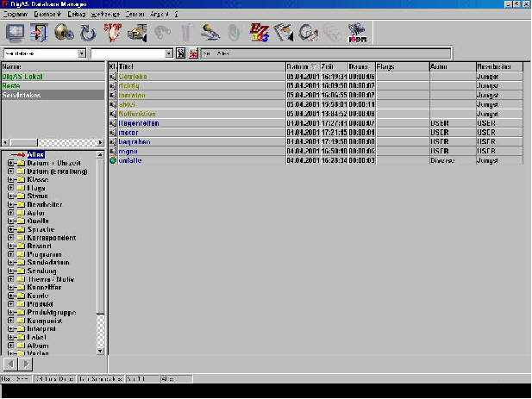Viewport: 532px width, 399px height.
Task: Click the red STOP sign icon
Action: click(111, 33)
